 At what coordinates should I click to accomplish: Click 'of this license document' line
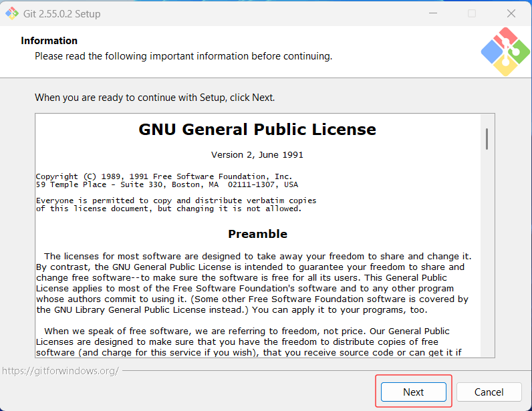[168, 209]
